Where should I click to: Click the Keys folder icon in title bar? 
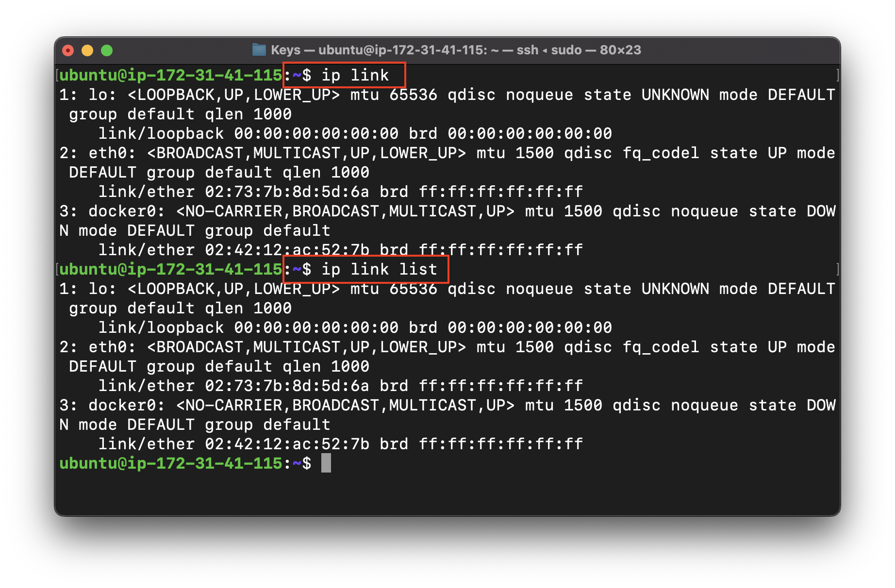[259, 50]
